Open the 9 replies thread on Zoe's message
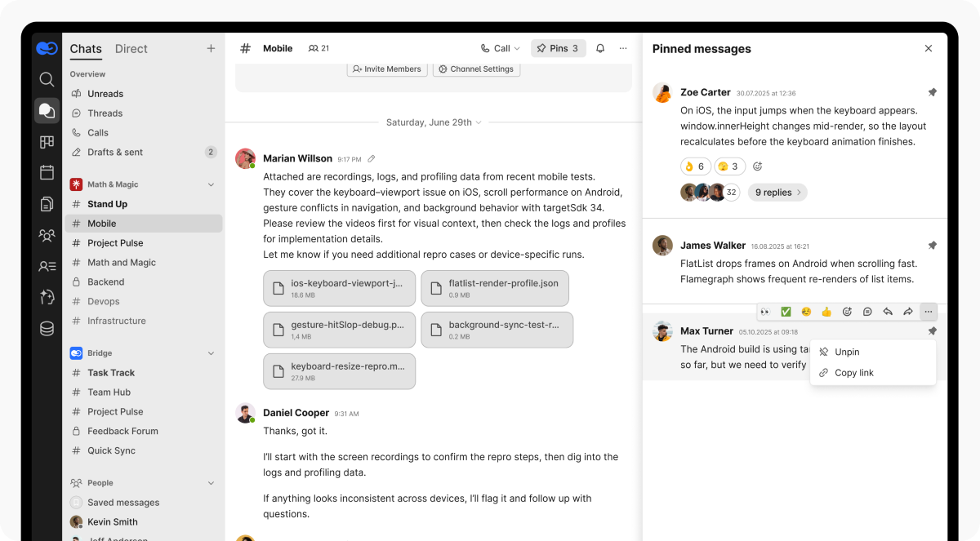 (x=775, y=192)
